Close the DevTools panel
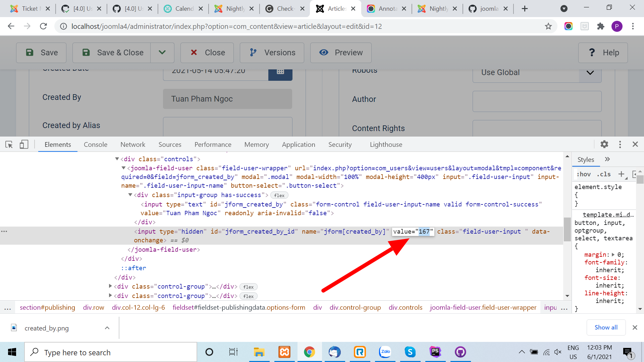Image resolution: width=644 pixels, height=362 pixels. point(635,144)
